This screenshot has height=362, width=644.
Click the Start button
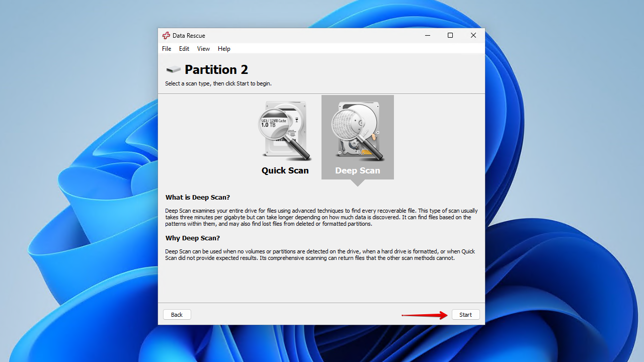coord(465,315)
